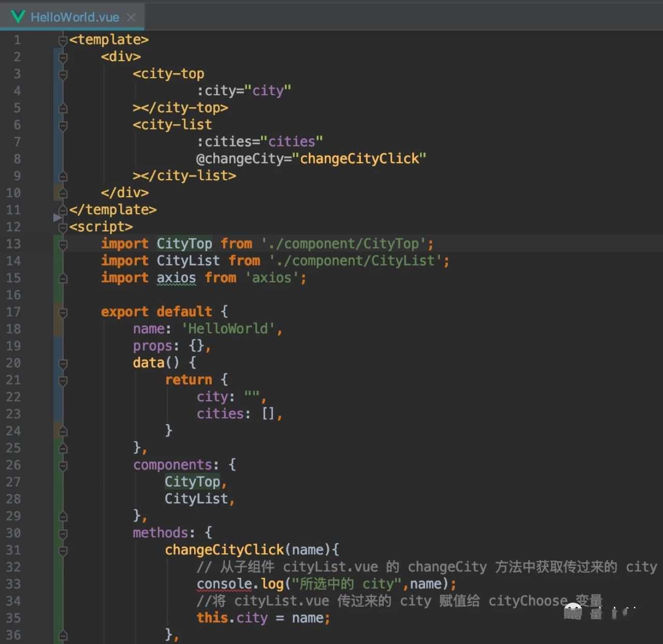Click changeCityClick(name) method definition
663x644 pixels.
[x=252, y=550]
